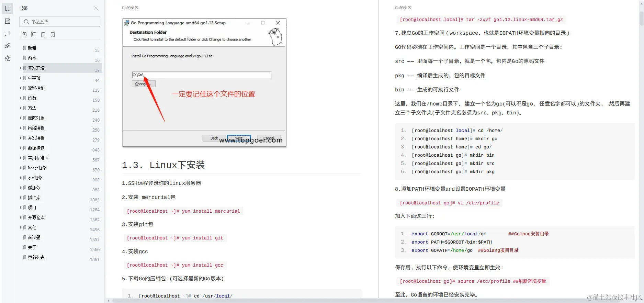
Task: Expand the 数据操作 bookmark arrow
Action: tap(21, 148)
